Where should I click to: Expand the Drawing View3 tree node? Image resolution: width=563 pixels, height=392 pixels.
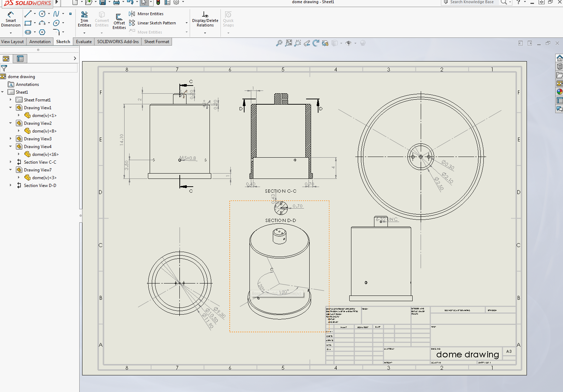[x=11, y=139]
